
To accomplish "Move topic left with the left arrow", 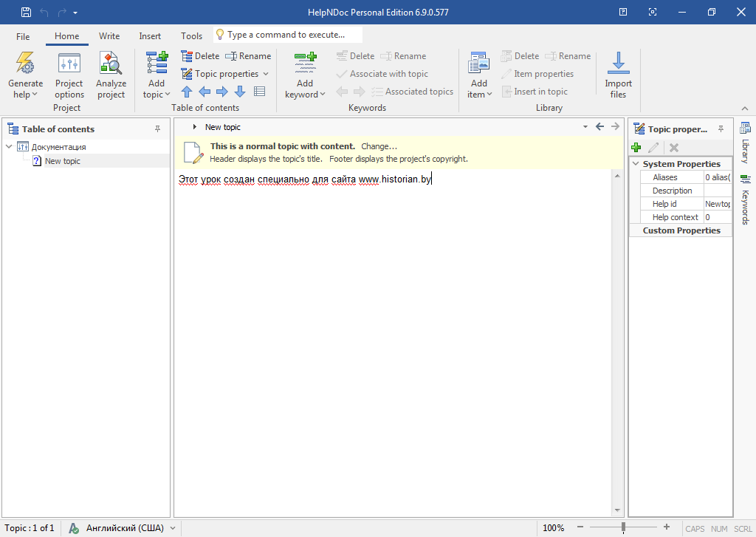I will pos(205,91).
